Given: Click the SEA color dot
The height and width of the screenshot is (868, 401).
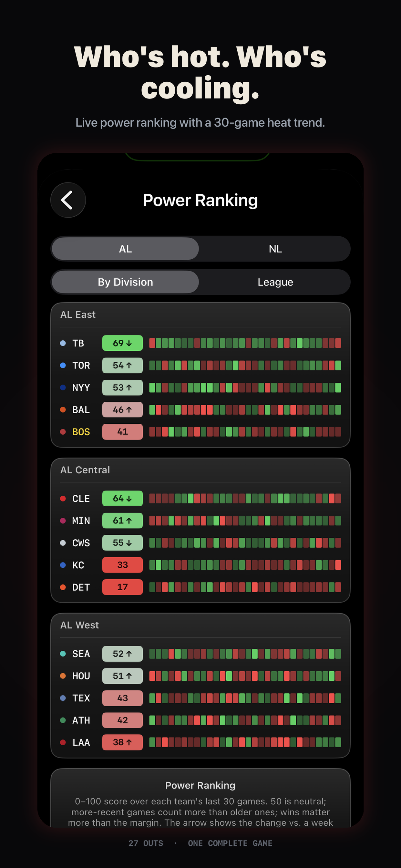Looking at the screenshot, I should pyautogui.click(x=63, y=654).
